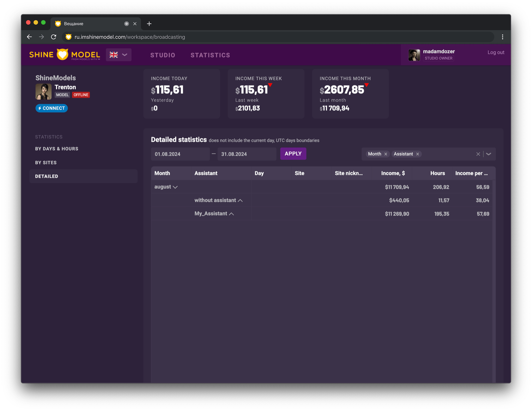Click the address bar URL
Image resolution: width=532 pixels, height=411 pixels.
pyautogui.click(x=130, y=37)
